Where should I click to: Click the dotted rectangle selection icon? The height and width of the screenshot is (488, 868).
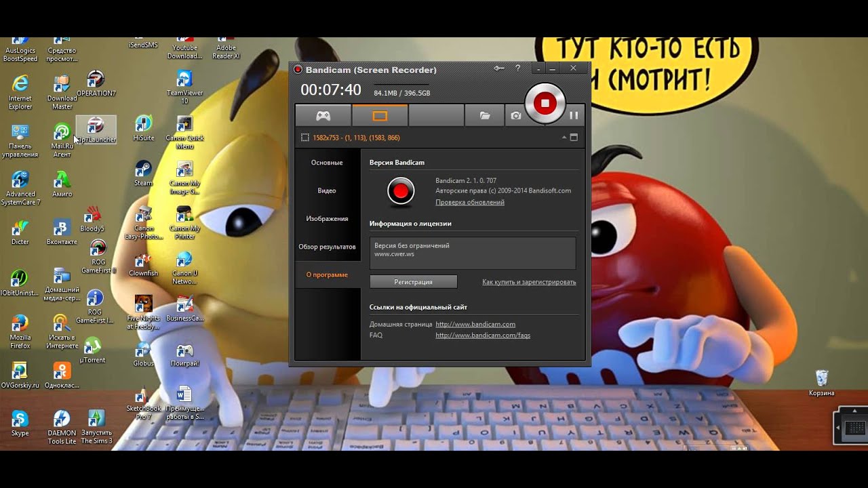tap(304, 138)
